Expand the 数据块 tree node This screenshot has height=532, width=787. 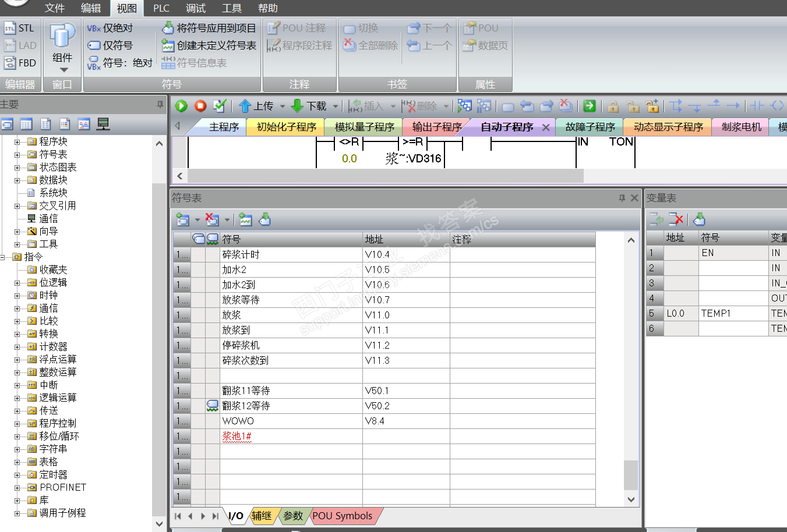[17, 180]
